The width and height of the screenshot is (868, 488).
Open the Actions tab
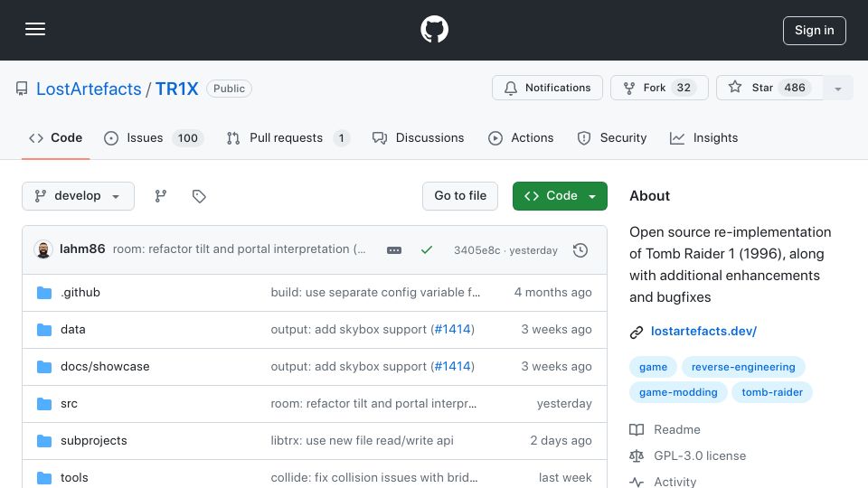[x=521, y=137]
